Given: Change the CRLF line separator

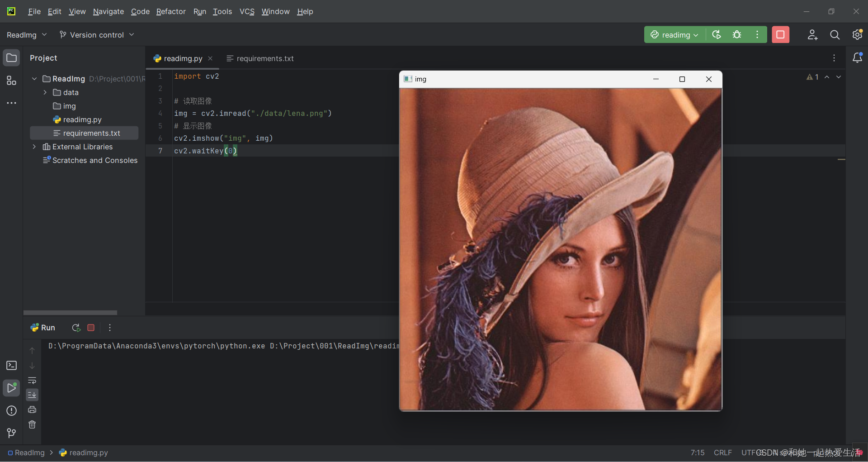Looking at the screenshot, I should click(x=722, y=452).
